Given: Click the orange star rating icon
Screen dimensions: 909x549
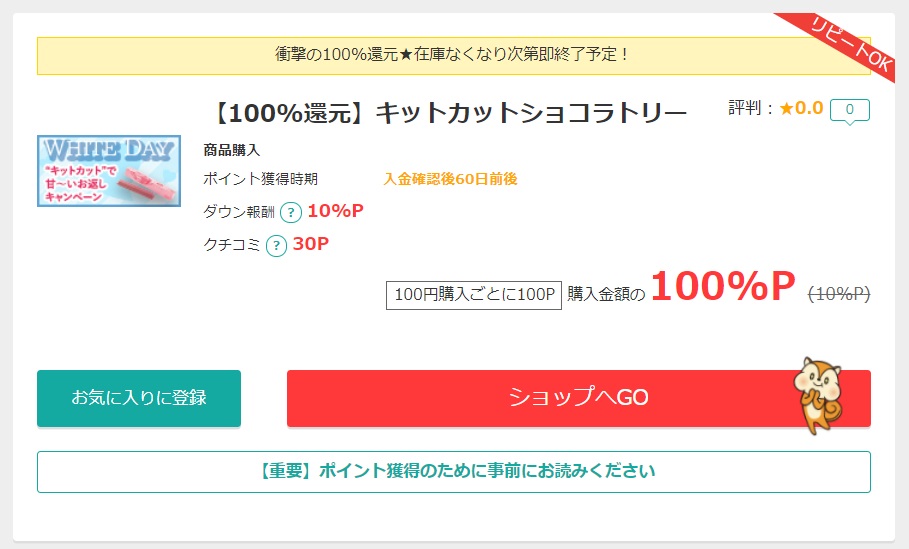Looking at the screenshot, I should (786, 108).
